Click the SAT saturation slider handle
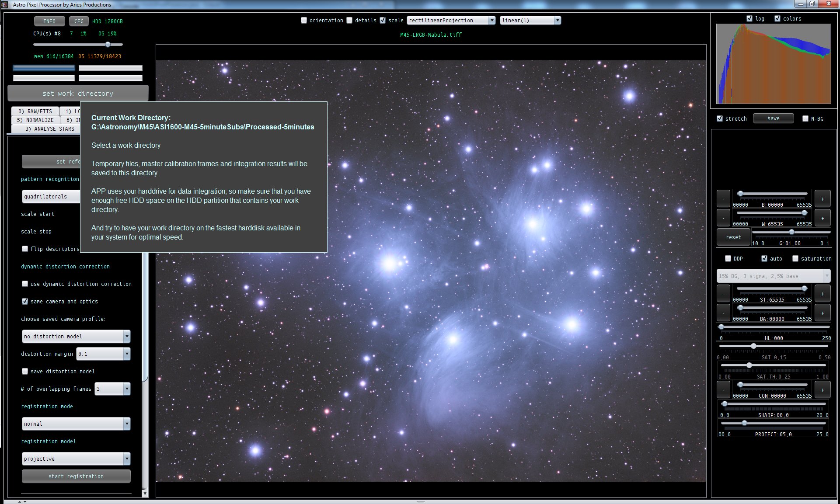The height and width of the screenshot is (504, 840). [753, 346]
